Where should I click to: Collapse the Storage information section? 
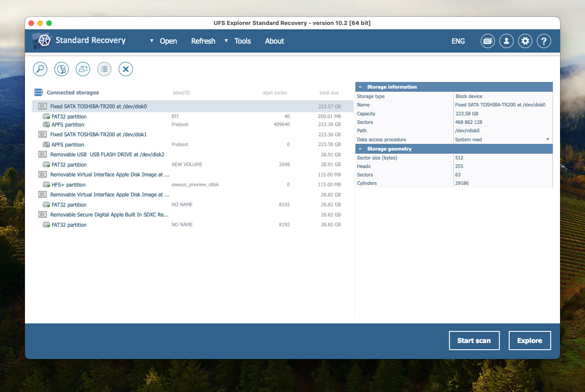coord(360,87)
